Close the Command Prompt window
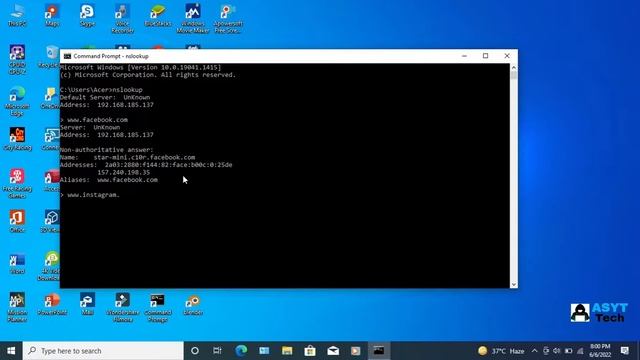The image size is (640, 360). pyautogui.click(x=507, y=56)
